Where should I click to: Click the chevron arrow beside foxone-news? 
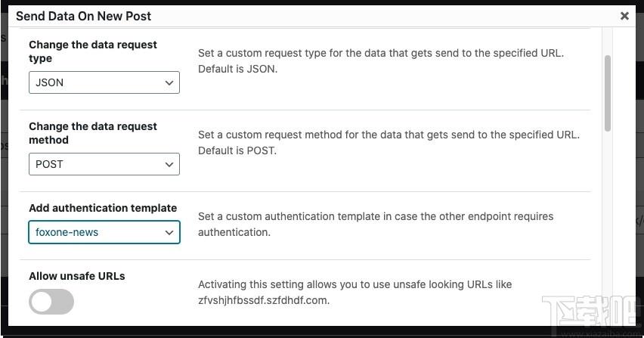[x=169, y=232]
